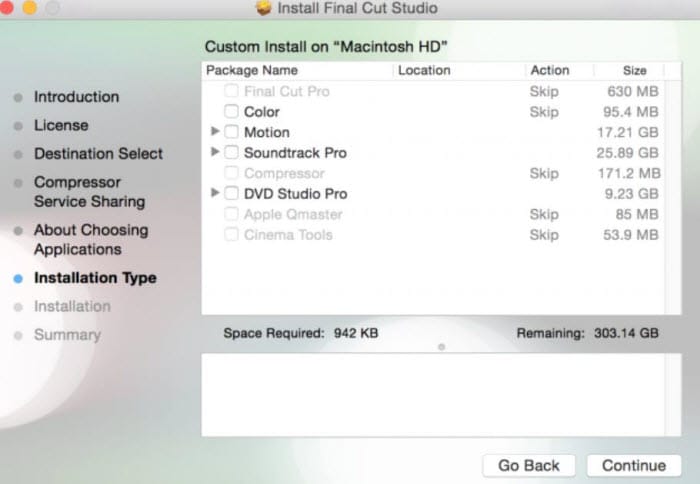Viewport: 700px width, 484px height.
Task: Expand the Soundtrack Pro disclosure triangle
Action: pyautogui.click(x=215, y=152)
